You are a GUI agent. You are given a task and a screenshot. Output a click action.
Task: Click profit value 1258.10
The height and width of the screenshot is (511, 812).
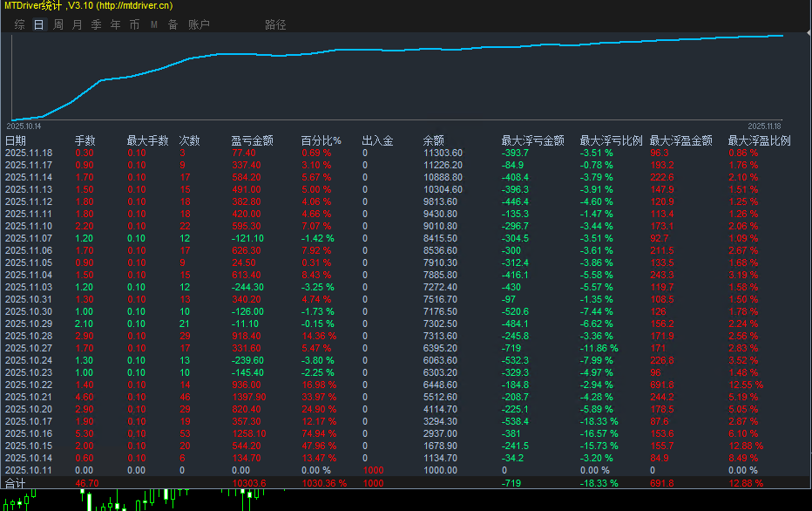(249, 433)
